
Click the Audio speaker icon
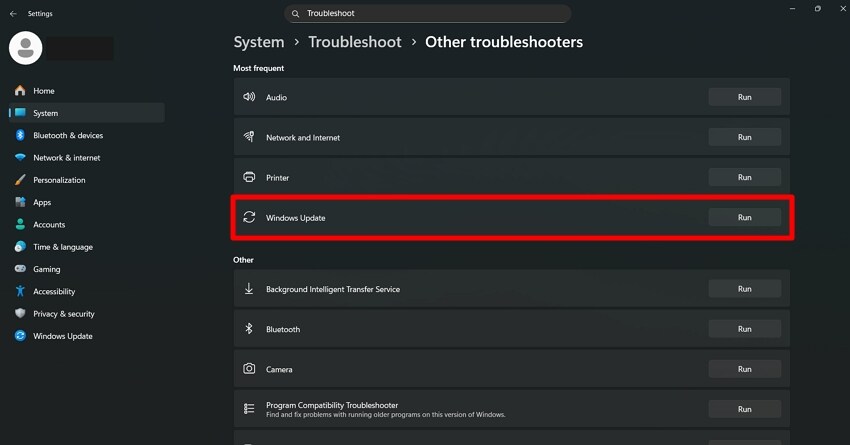[249, 97]
